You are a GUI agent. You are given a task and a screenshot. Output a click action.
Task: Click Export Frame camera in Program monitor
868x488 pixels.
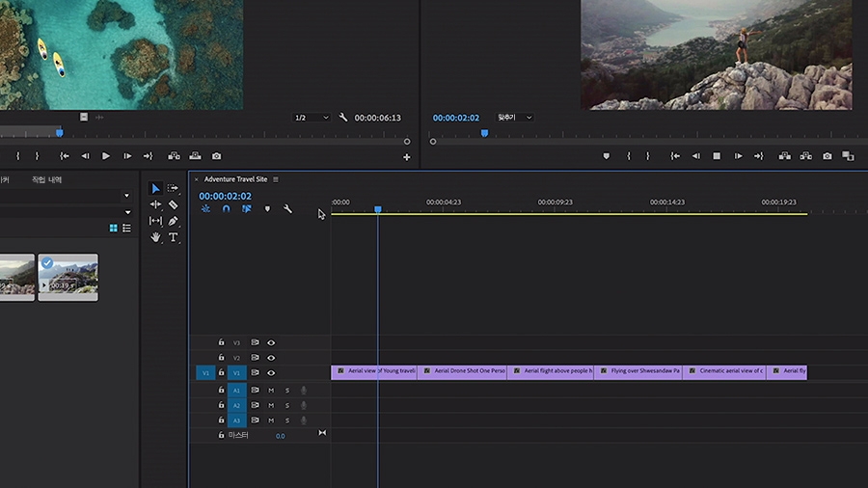pos(827,156)
